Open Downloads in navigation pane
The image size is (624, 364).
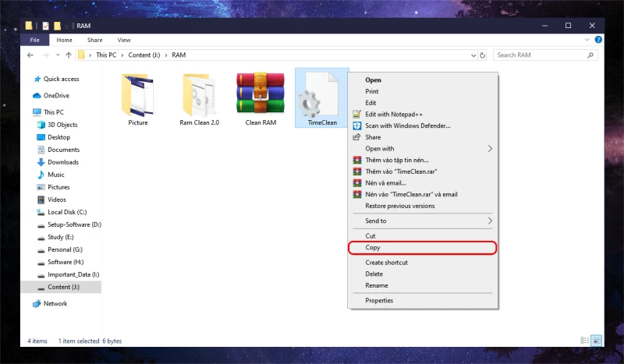click(58, 162)
